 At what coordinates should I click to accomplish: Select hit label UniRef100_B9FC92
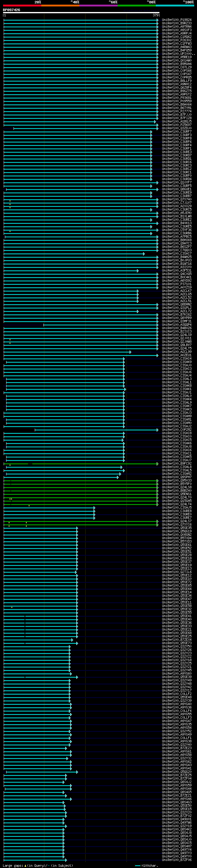click(176, 463)
